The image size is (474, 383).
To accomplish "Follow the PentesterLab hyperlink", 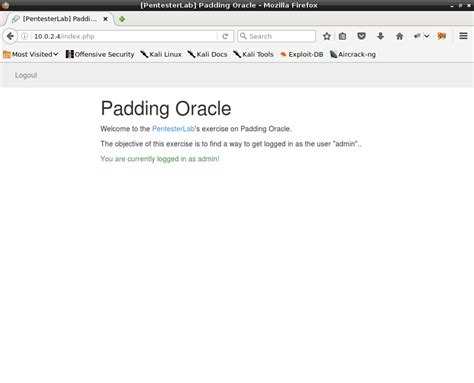I will (x=173, y=129).
